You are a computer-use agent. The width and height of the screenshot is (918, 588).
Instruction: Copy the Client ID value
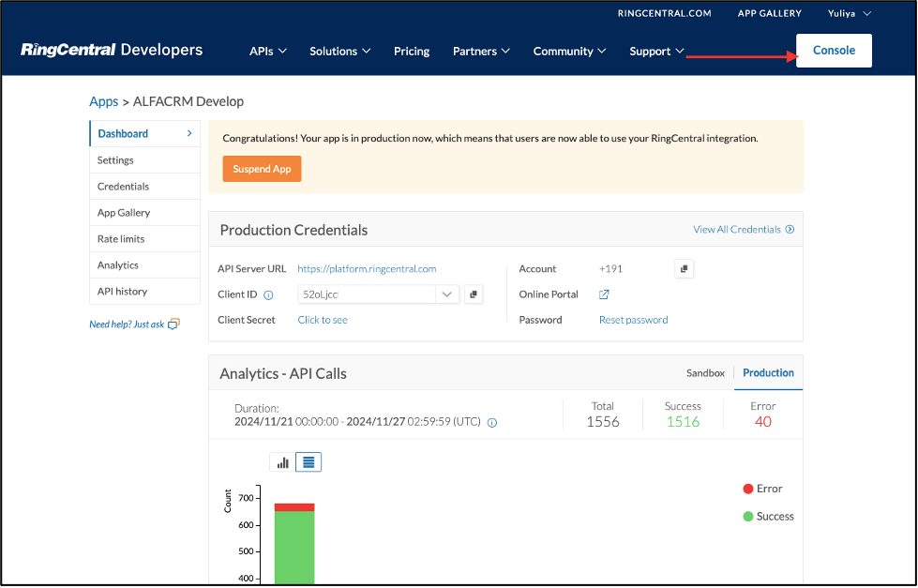click(473, 294)
